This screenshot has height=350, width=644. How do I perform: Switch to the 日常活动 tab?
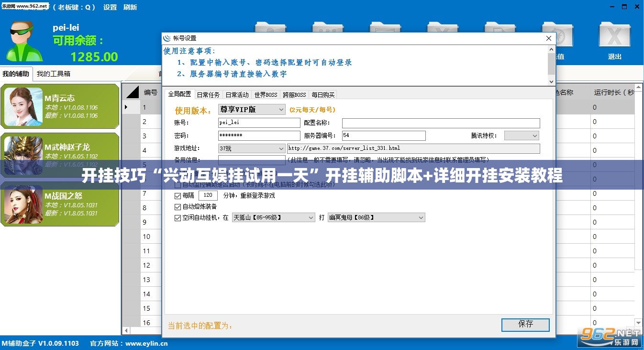click(x=237, y=95)
